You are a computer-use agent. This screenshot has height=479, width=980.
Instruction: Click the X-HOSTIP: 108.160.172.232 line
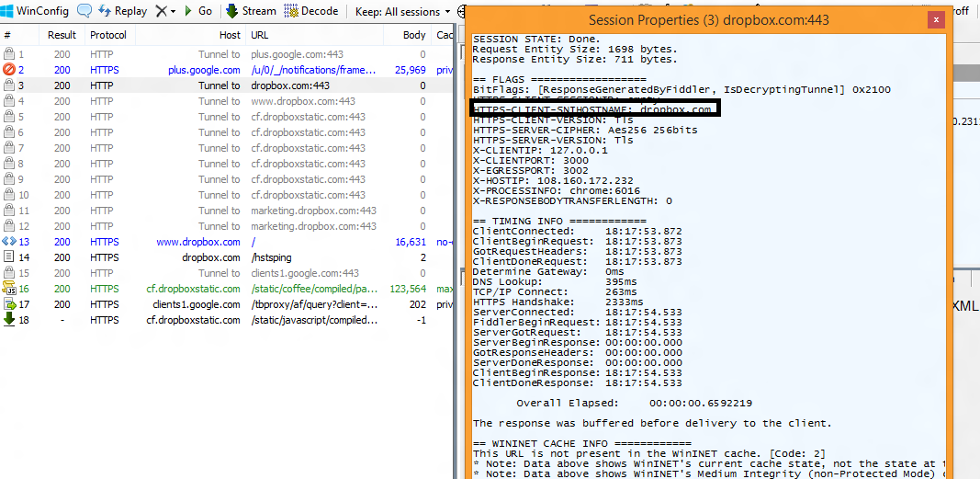(553, 181)
